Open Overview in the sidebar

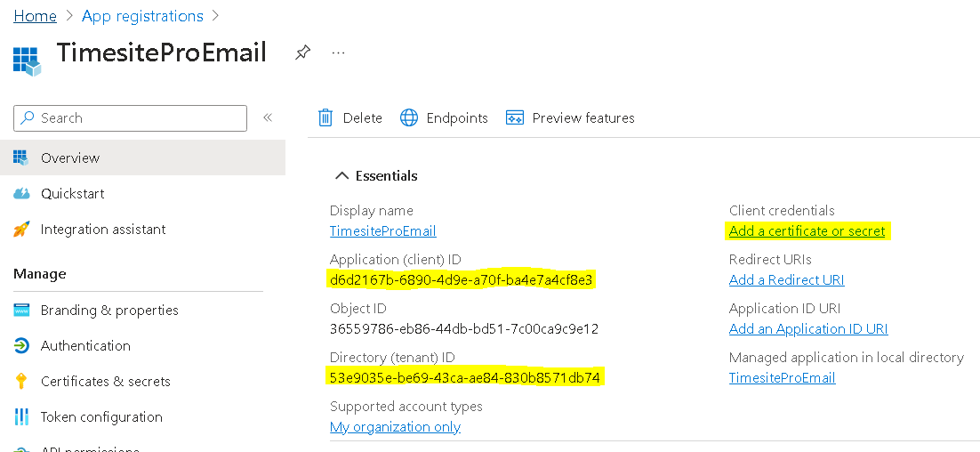point(70,157)
